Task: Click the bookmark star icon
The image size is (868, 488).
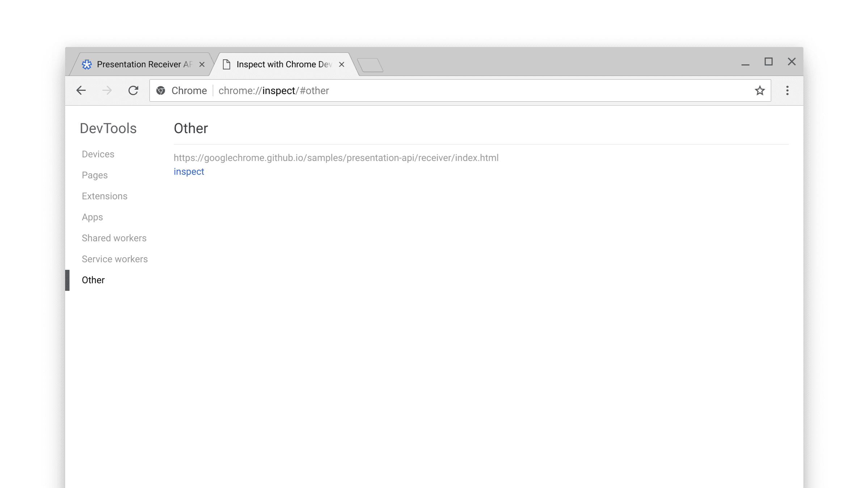Action: point(759,90)
